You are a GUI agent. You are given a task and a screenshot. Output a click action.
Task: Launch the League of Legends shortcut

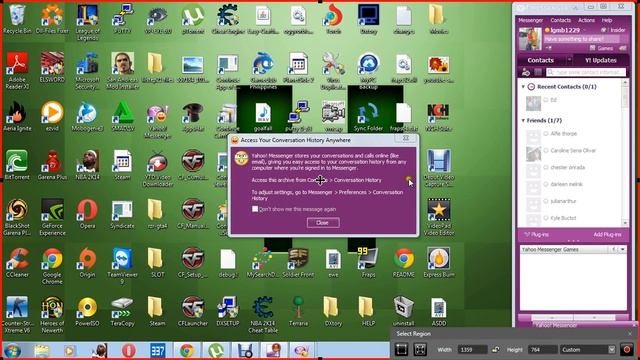coord(87,22)
